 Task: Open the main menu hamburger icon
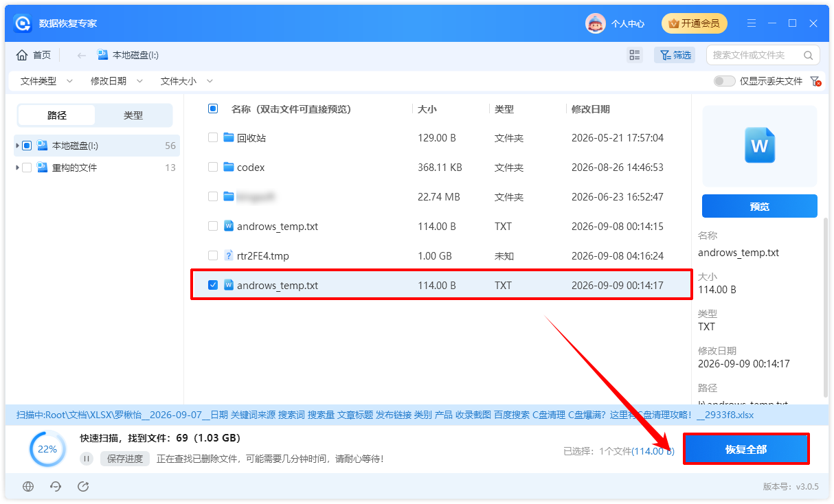pos(753,23)
